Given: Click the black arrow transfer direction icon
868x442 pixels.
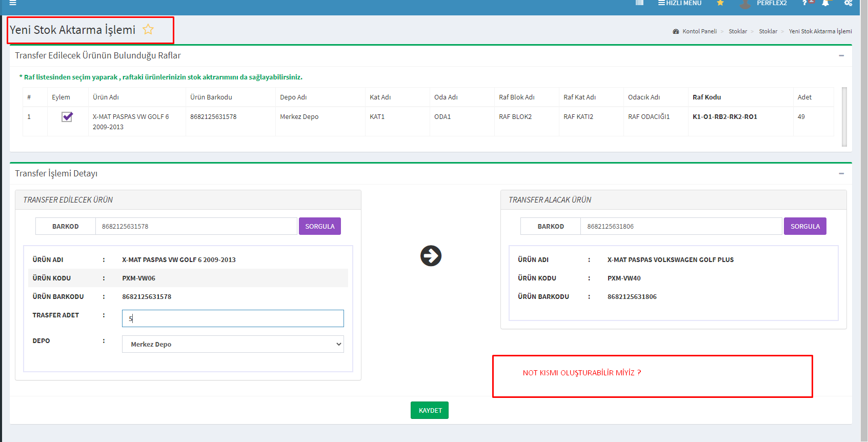Looking at the screenshot, I should (431, 256).
